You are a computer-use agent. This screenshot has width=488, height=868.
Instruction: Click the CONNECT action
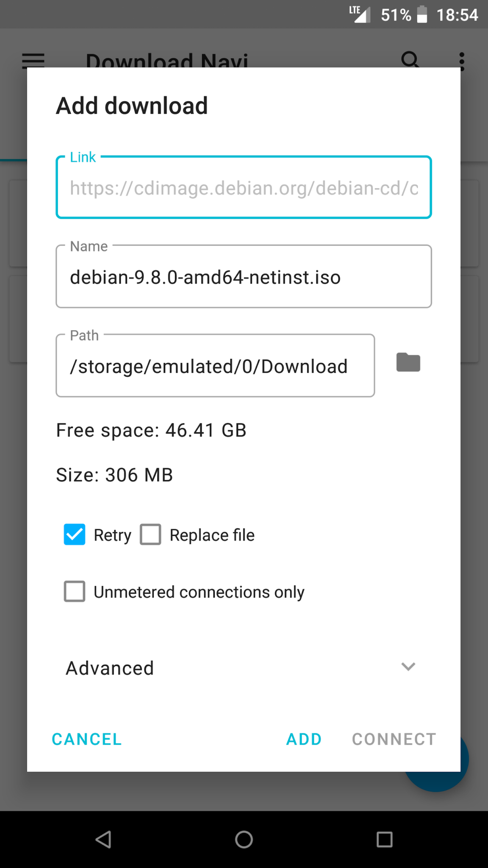[x=393, y=739]
